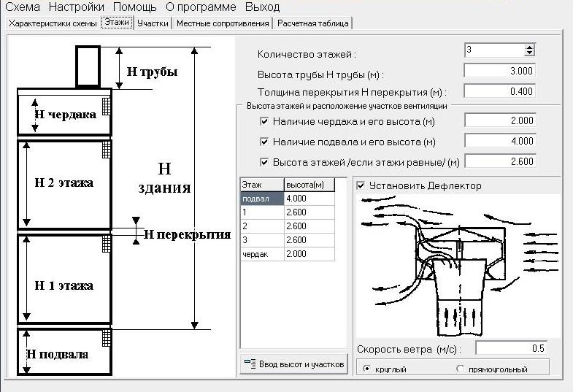This screenshot has height=392, width=573.
Task: Click the ventilation grille on the 2nd floor
Action: pos(106,150)
